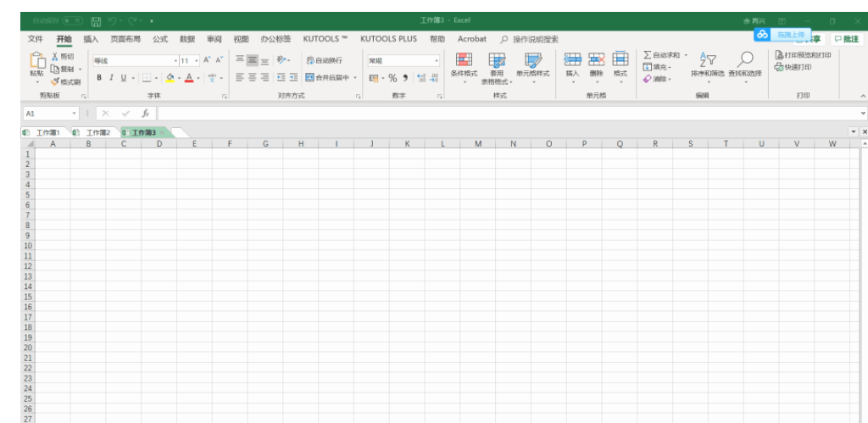Click the Name Box showing A1
The image size is (868, 423).
coord(51,114)
